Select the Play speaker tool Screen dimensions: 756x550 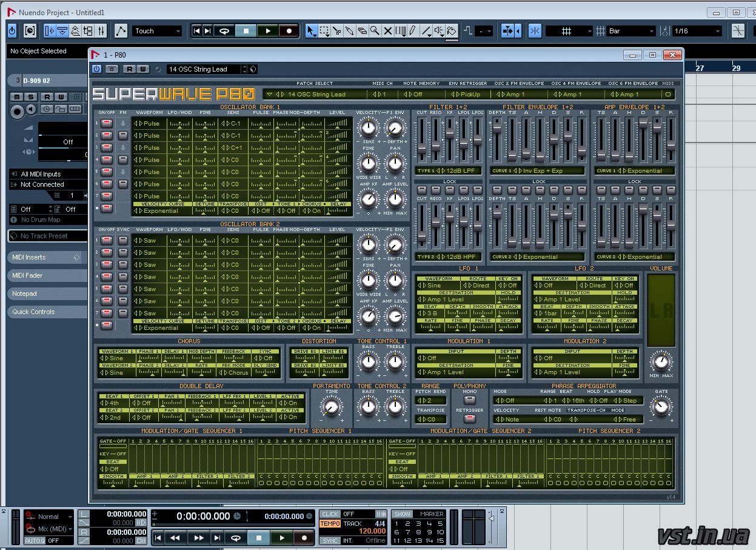pyautogui.click(x=439, y=31)
